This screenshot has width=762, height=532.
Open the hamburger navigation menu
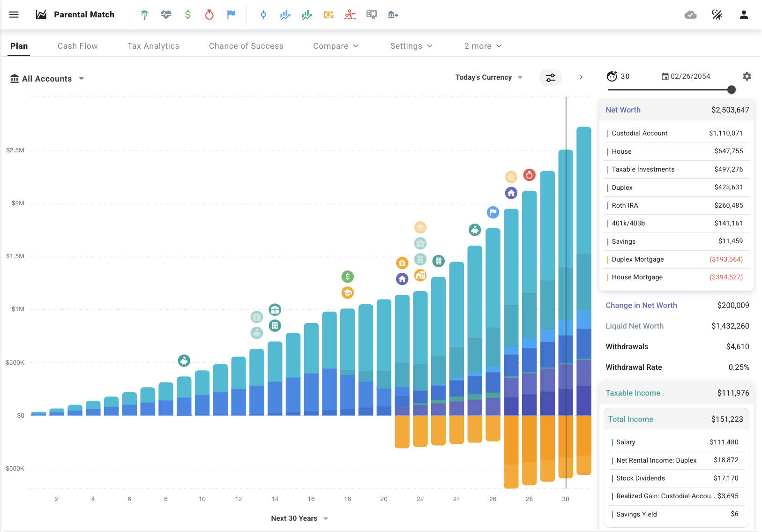[14, 15]
